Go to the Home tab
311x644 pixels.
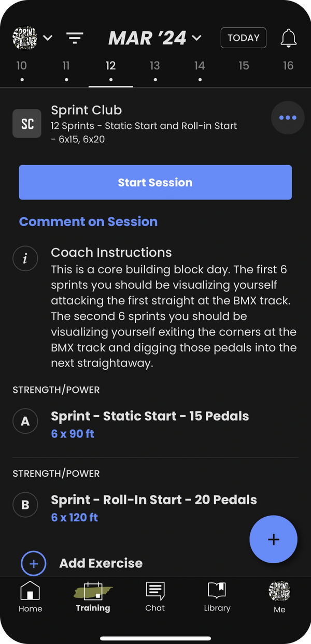pos(30,596)
